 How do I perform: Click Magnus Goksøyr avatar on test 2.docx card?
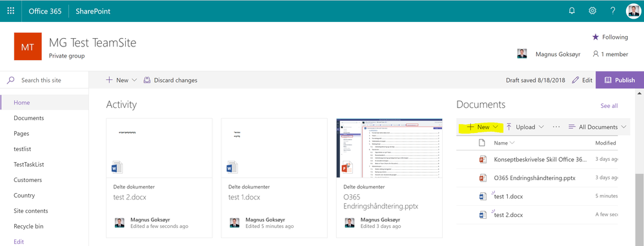(119, 223)
